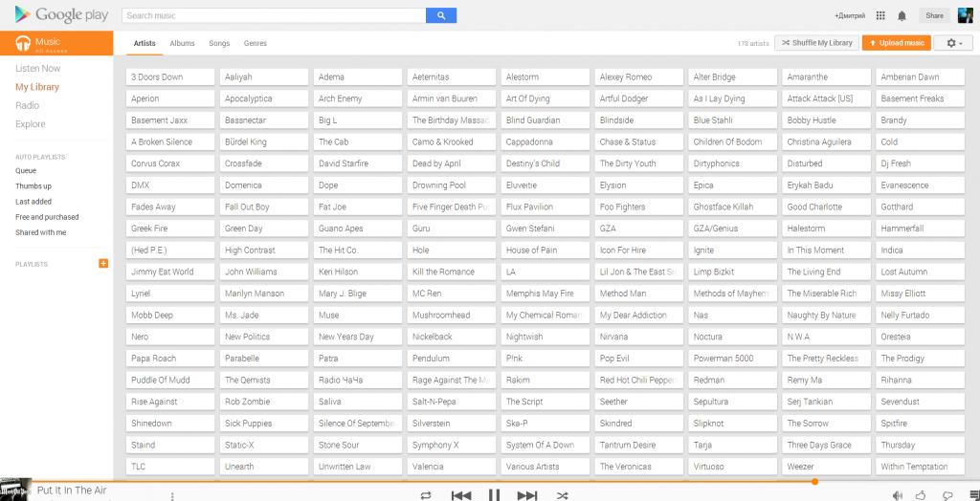Image resolution: width=980 pixels, height=501 pixels.
Task: Give the song a thumbs down
Action: click(x=947, y=495)
